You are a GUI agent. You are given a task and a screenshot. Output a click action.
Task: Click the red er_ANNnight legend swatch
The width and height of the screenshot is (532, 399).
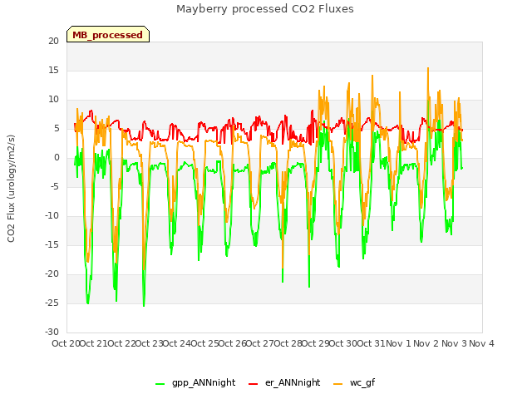pos(253,384)
